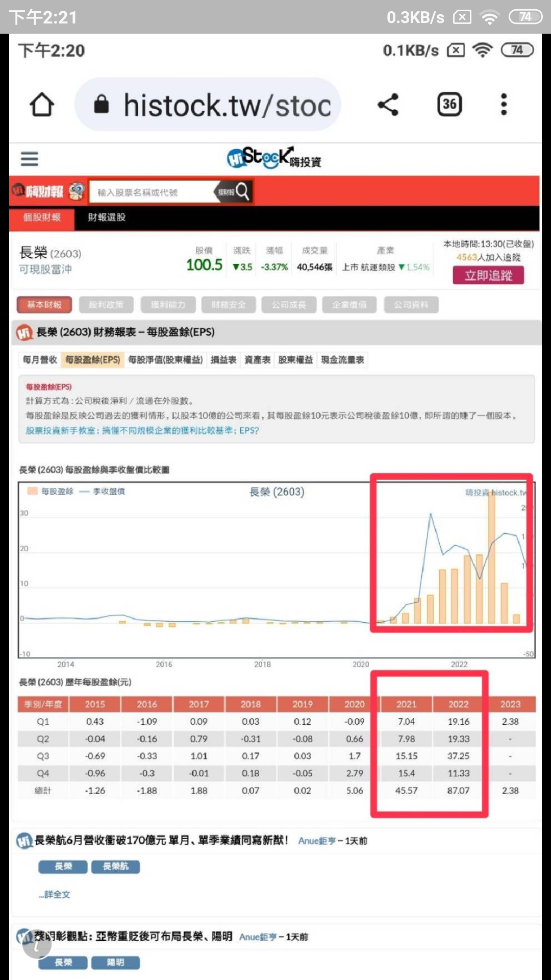Focus the stock name or code search field

153,192
